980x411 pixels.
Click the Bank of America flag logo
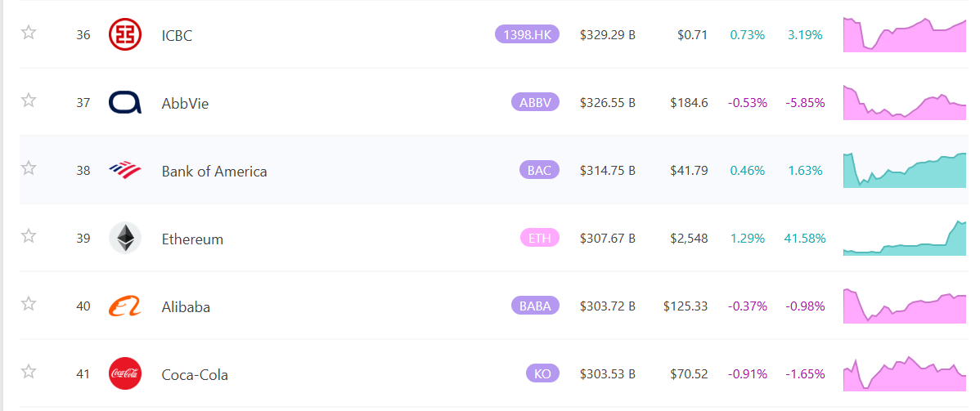[124, 171]
